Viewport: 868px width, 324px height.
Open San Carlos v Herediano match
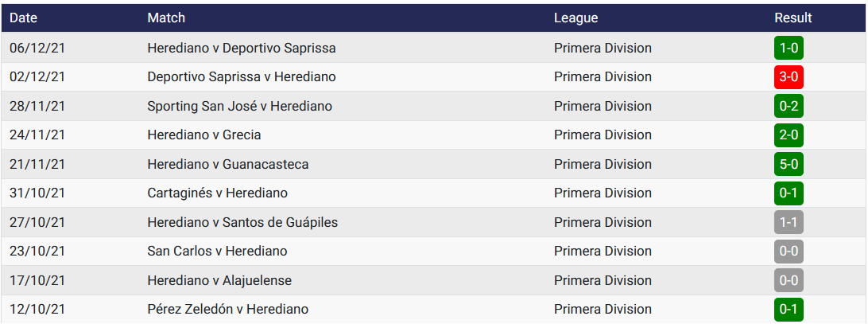217,251
